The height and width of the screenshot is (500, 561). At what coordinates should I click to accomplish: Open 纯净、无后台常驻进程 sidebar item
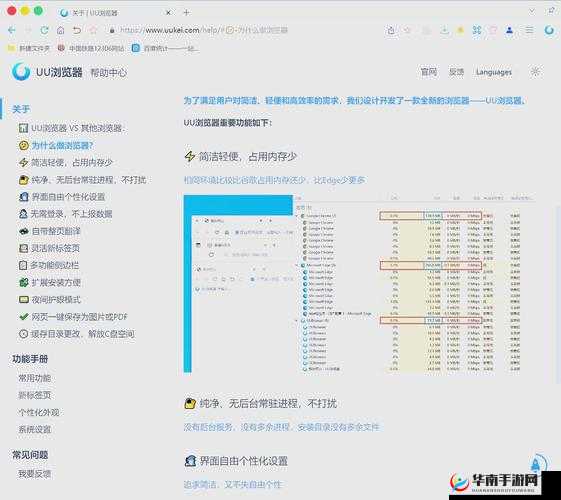(83, 180)
